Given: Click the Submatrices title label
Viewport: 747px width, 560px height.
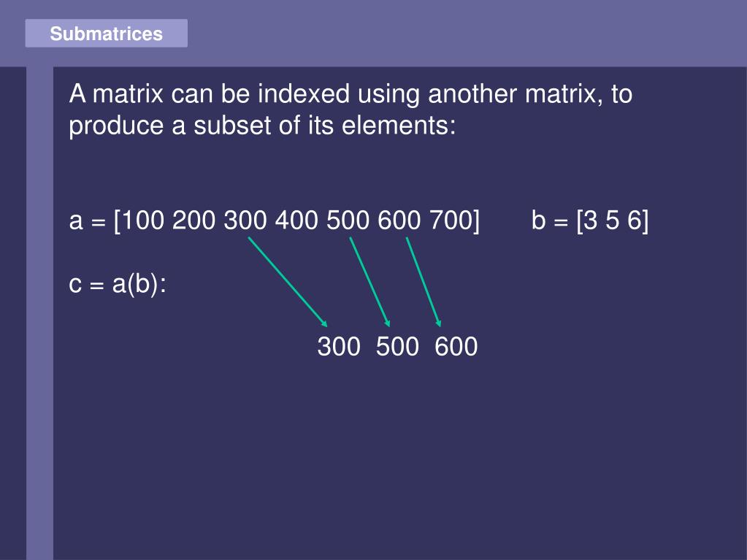Looking at the screenshot, I should coord(106,34).
